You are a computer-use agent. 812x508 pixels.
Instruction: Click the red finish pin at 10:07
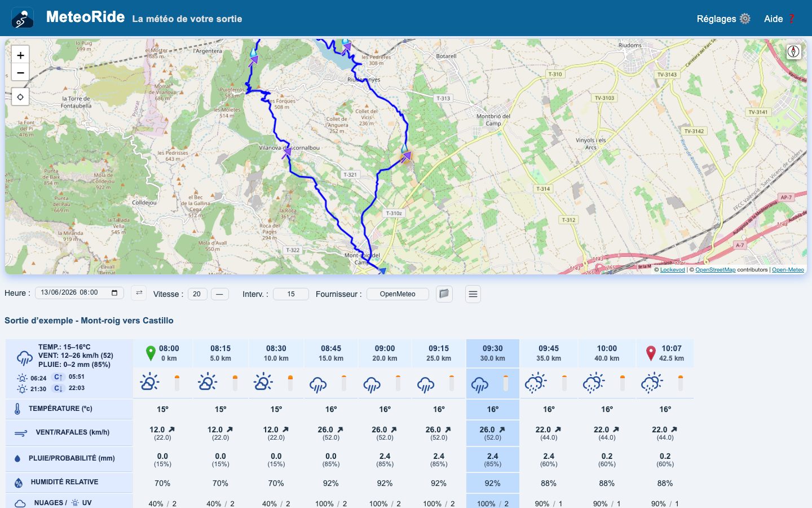[x=651, y=353]
